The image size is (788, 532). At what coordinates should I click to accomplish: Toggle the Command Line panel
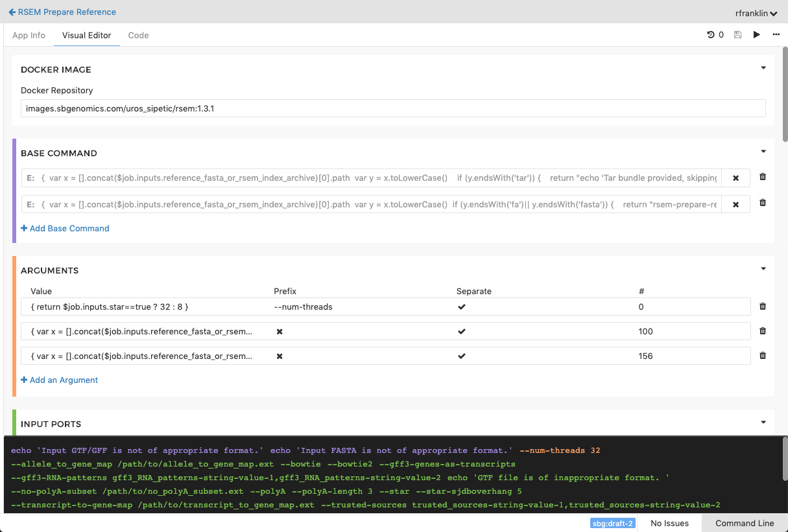[x=745, y=523]
